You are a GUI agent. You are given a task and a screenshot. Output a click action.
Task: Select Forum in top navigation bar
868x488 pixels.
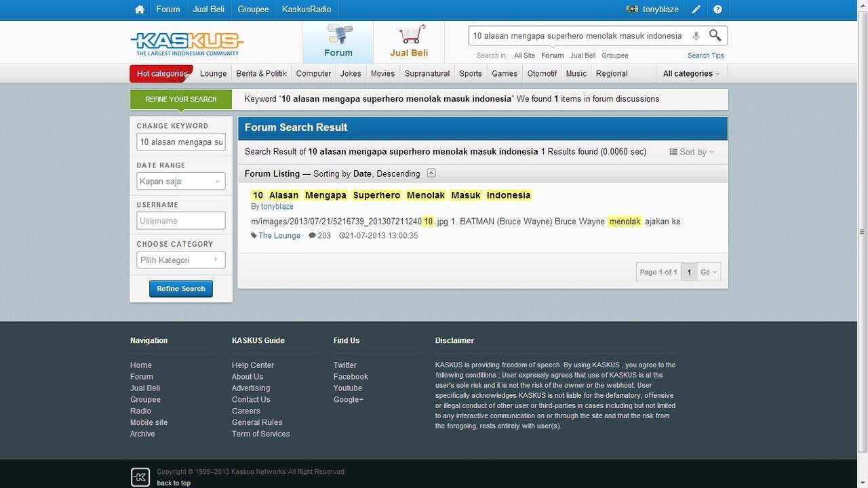168,9
